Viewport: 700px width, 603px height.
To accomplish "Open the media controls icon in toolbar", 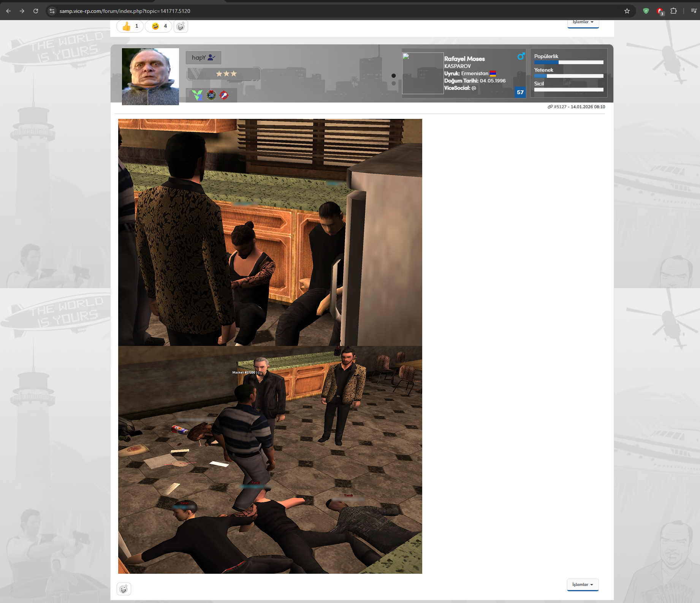I will click(x=694, y=11).
